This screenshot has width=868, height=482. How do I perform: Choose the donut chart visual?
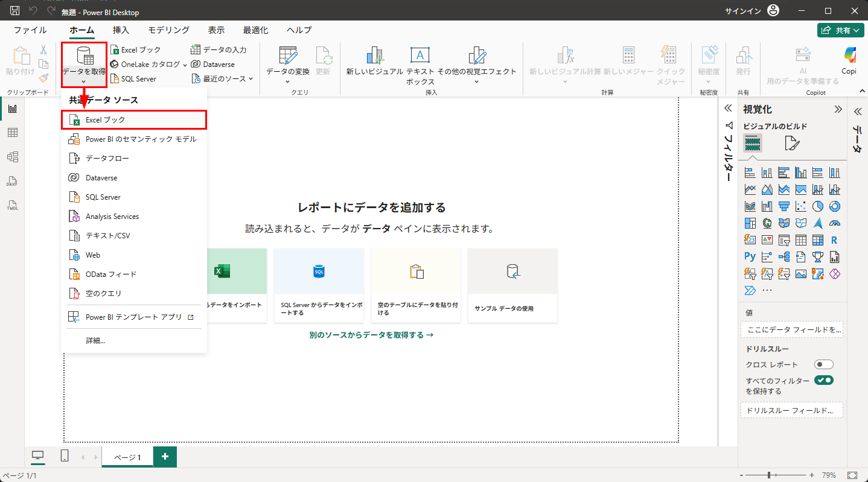835,206
